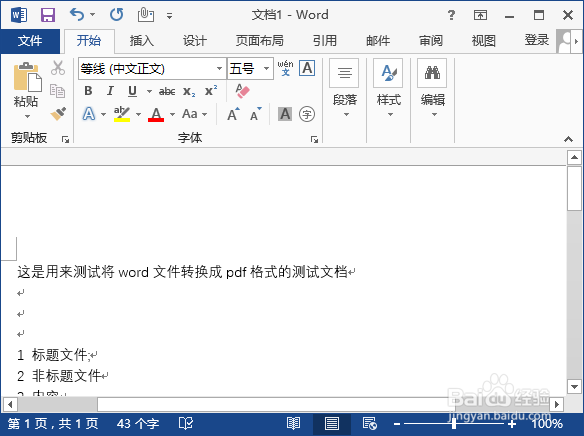Paste using the clipboard icon
Image resolution: width=584 pixels, height=436 pixels.
click(x=27, y=77)
